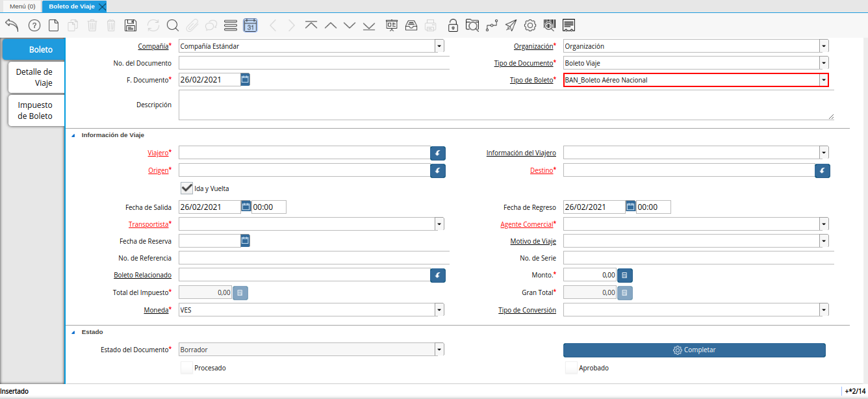Click the Find record magnifier icon

[x=172, y=25]
